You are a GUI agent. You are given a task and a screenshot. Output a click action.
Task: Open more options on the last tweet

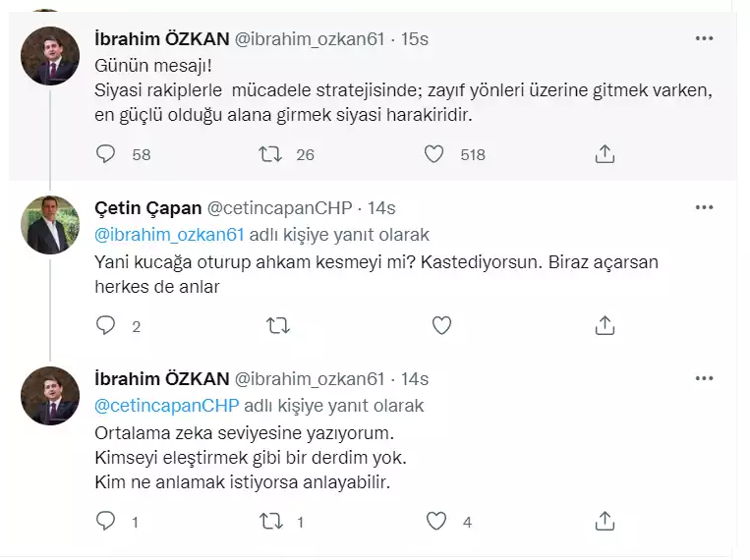(x=704, y=378)
